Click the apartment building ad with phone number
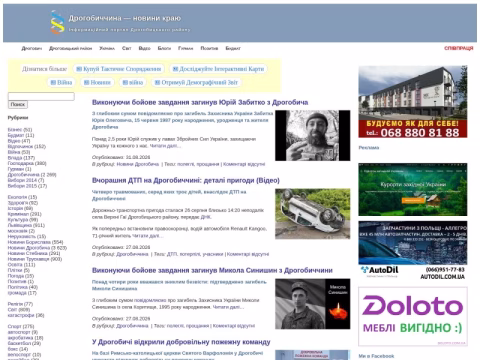Image resolution: width=480 pixels, height=360 pixels. point(413,102)
